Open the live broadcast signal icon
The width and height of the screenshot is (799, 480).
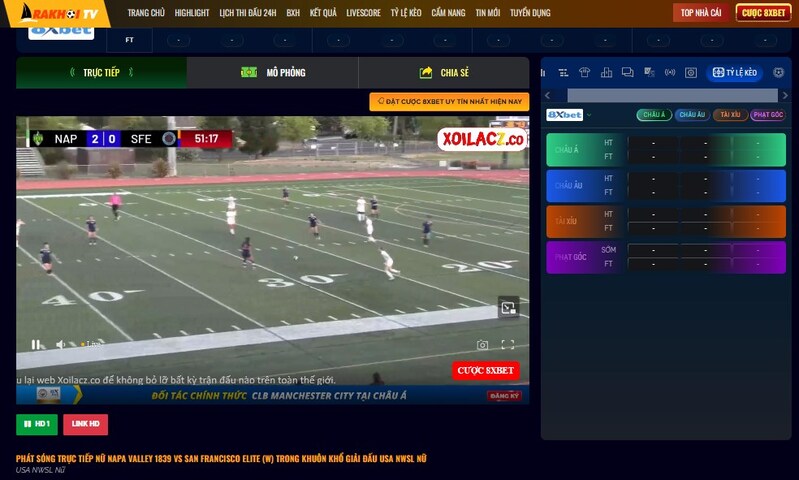(x=670, y=73)
